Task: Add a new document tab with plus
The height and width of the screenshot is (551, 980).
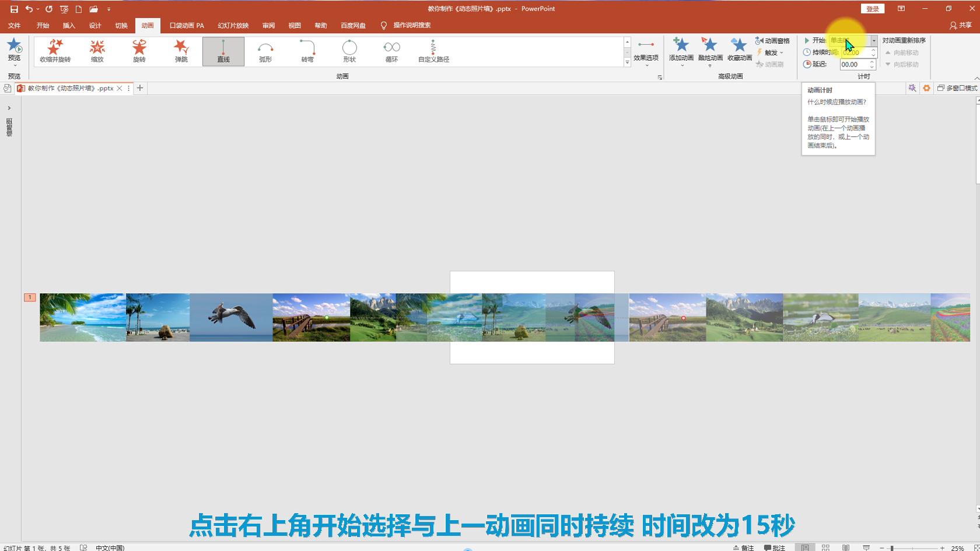Action: 140,88
